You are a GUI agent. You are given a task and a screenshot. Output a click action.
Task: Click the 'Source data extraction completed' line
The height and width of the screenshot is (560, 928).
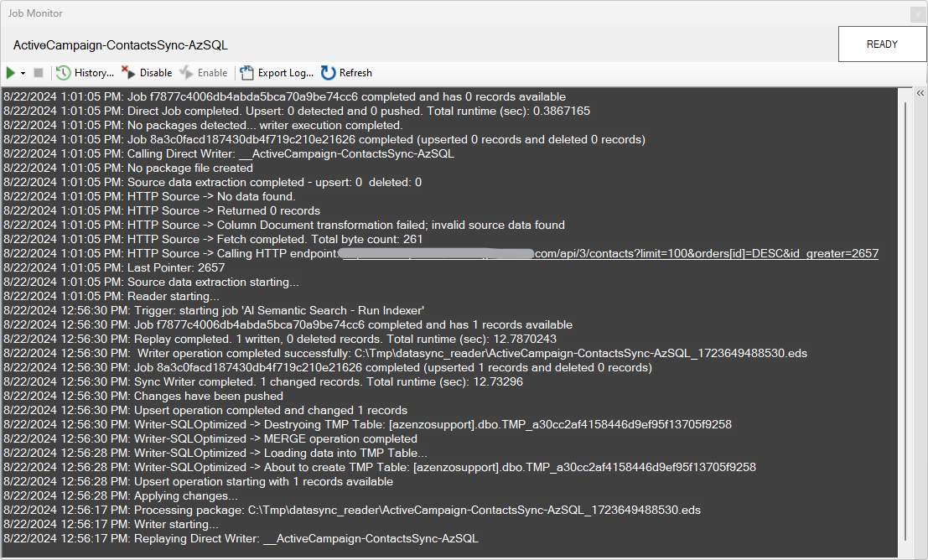[x=212, y=182]
